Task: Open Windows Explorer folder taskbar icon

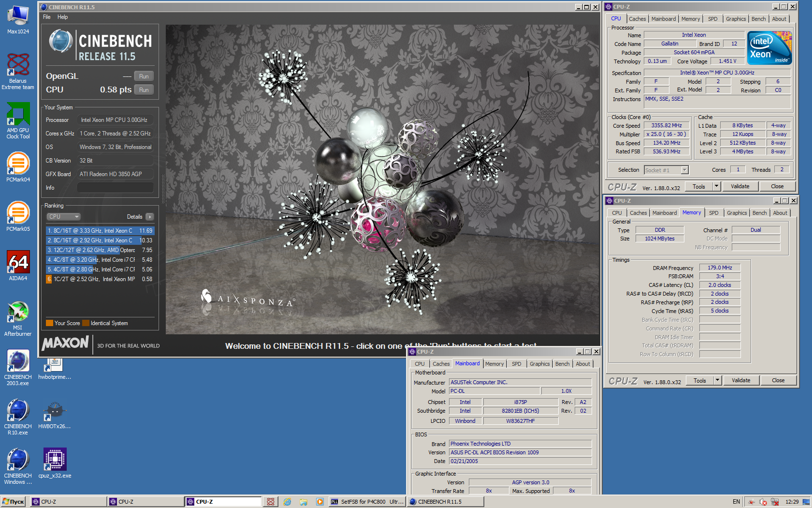Action: click(x=304, y=502)
